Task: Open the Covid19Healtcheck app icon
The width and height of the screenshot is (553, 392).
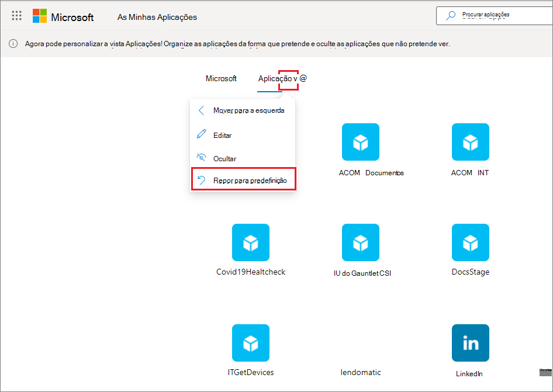Action: click(251, 242)
